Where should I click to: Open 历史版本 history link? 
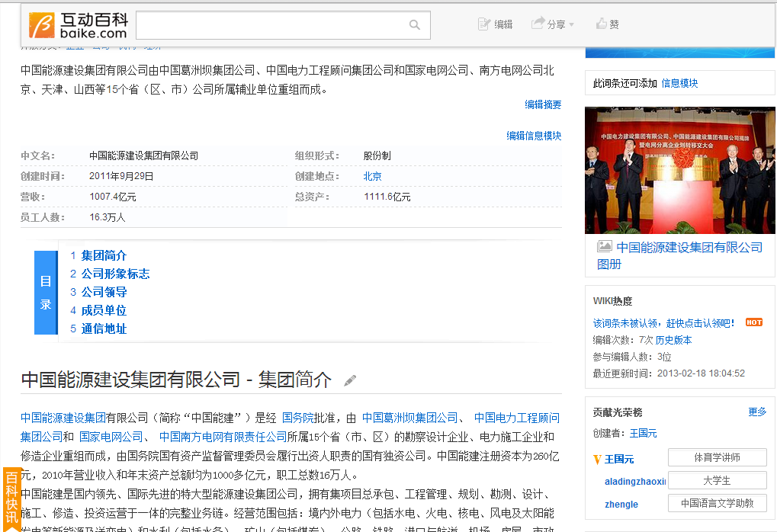673,340
